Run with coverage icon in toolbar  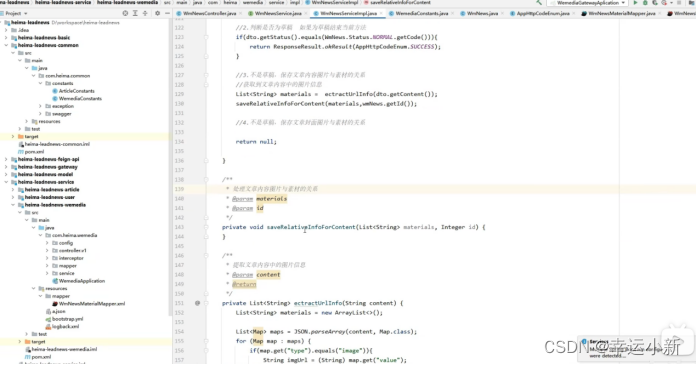point(655,3)
